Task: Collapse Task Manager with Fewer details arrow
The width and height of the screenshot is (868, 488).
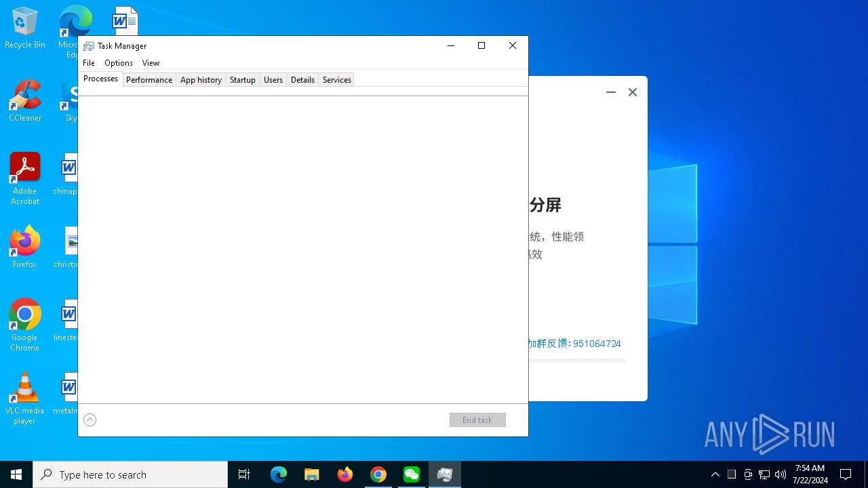Action: tap(90, 420)
